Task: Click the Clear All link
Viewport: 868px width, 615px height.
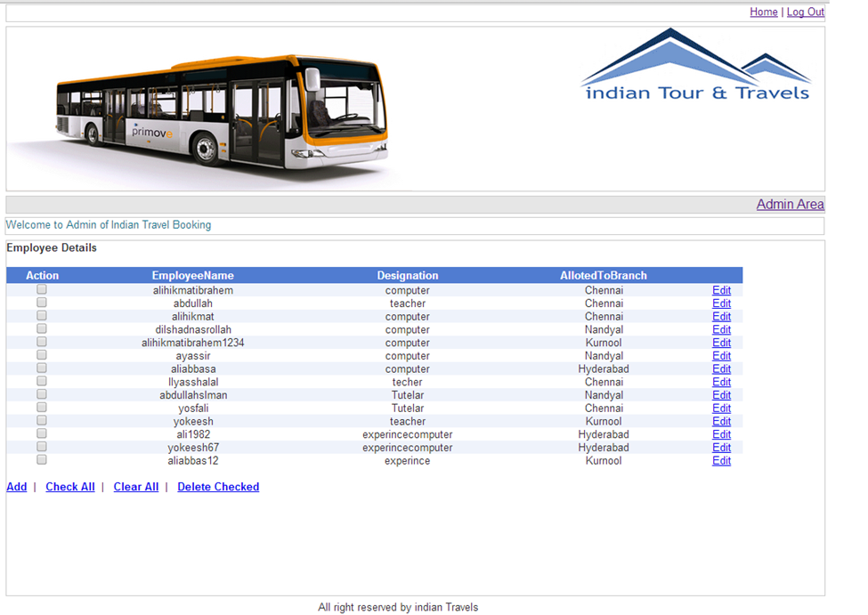Action: (135, 487)
